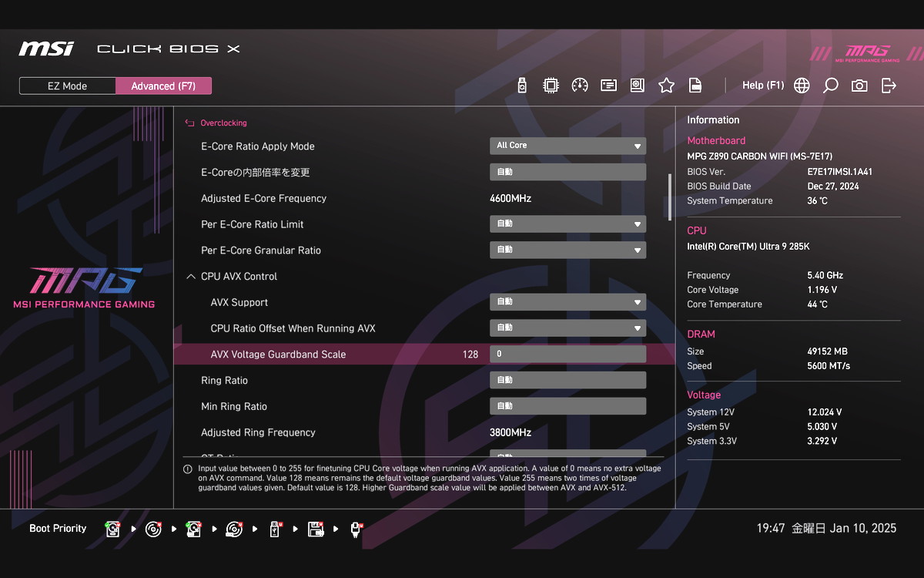Select USB stick device in Boot Priority

(275, 529)
